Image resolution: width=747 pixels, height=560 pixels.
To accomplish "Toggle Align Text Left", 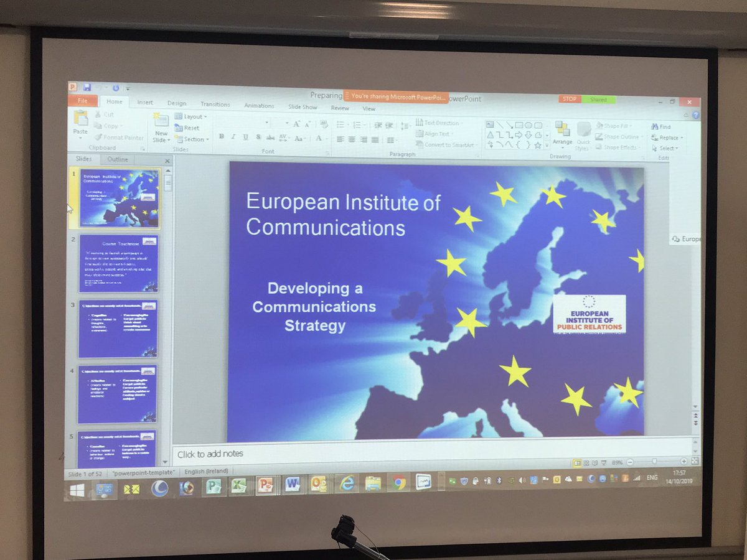I will (342, 140).
